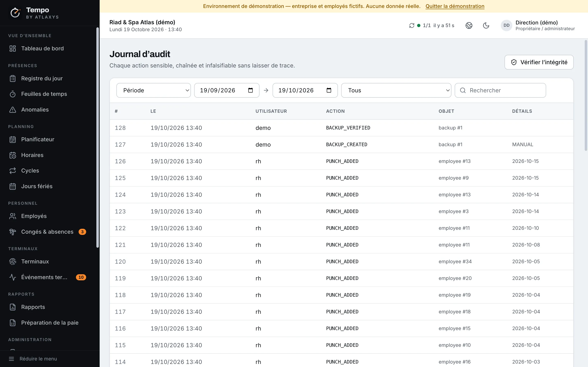Click the Rechercher search field
The image size is (588, 367).
[500, 90]
